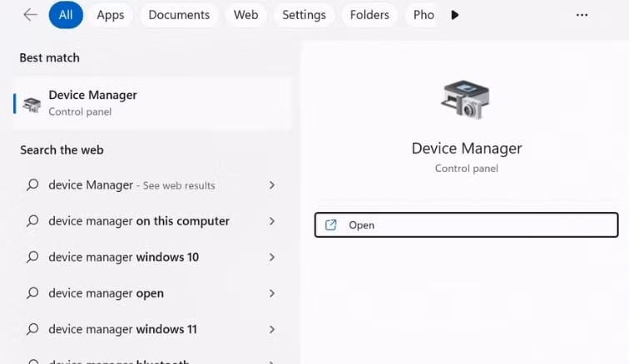Select 'device manager open' web suggestion
The height and width of the screenshot is (364, 629).
click(x=151, y=293)
